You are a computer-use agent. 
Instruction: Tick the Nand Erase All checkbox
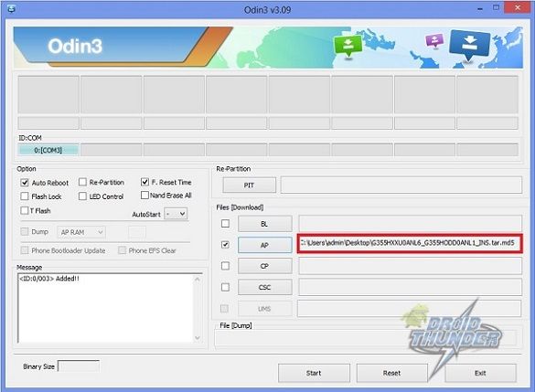coord(144,195)
